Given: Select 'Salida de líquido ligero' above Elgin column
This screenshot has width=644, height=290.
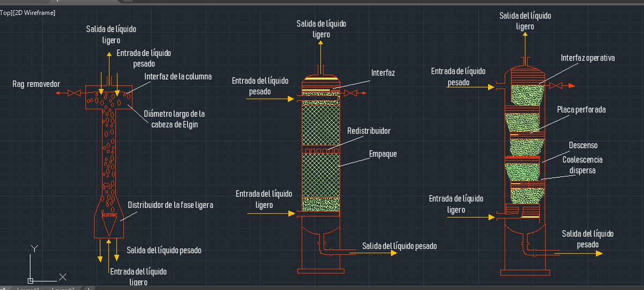Looking at the screenshot, I should click(111, 34).
